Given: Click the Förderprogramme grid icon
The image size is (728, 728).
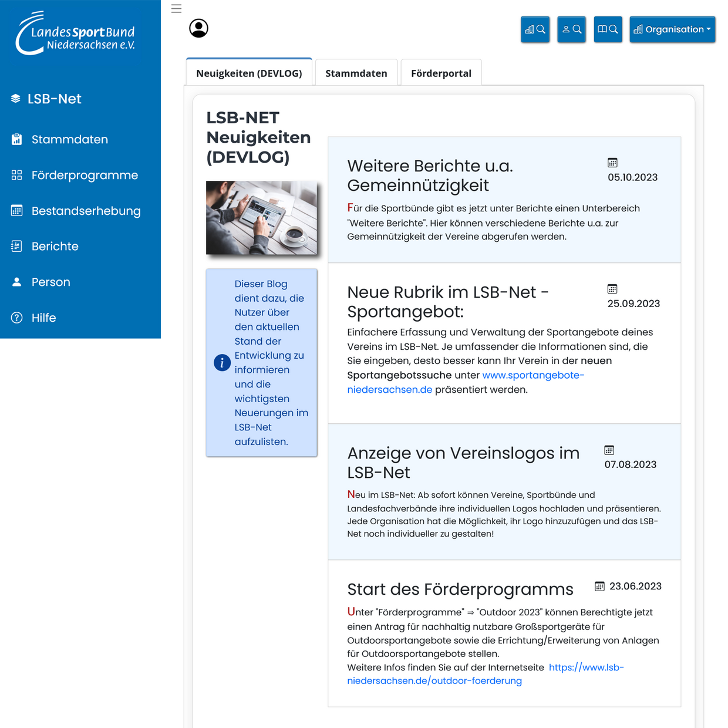Looking at the screenshot, I should (x=17, y=175).
